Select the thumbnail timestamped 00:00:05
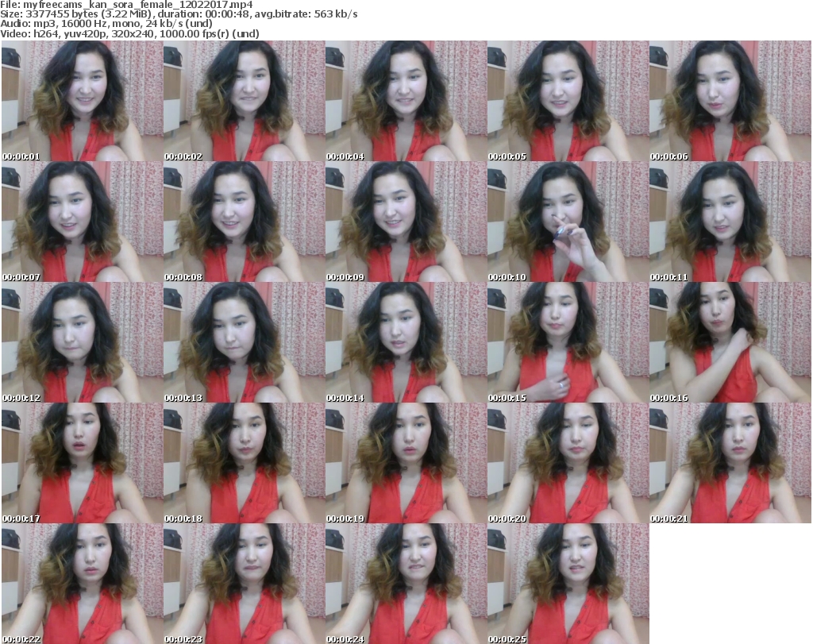The height and width of the screenshot is (644, 813). (568, 101)
